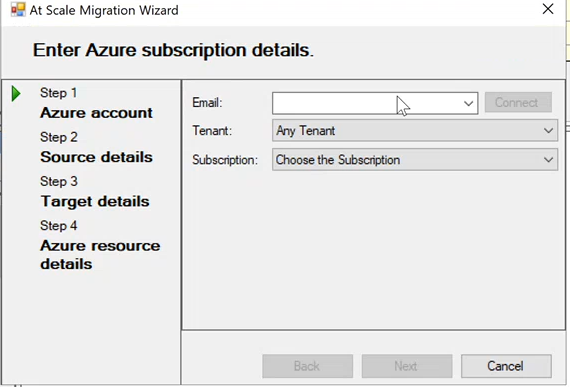Click the Back button
The height and width of the screenshot is (387, 570).
coord(308,366)
